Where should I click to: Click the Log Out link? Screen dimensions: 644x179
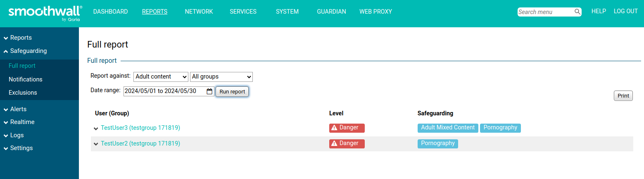click(x=625, y=11)
